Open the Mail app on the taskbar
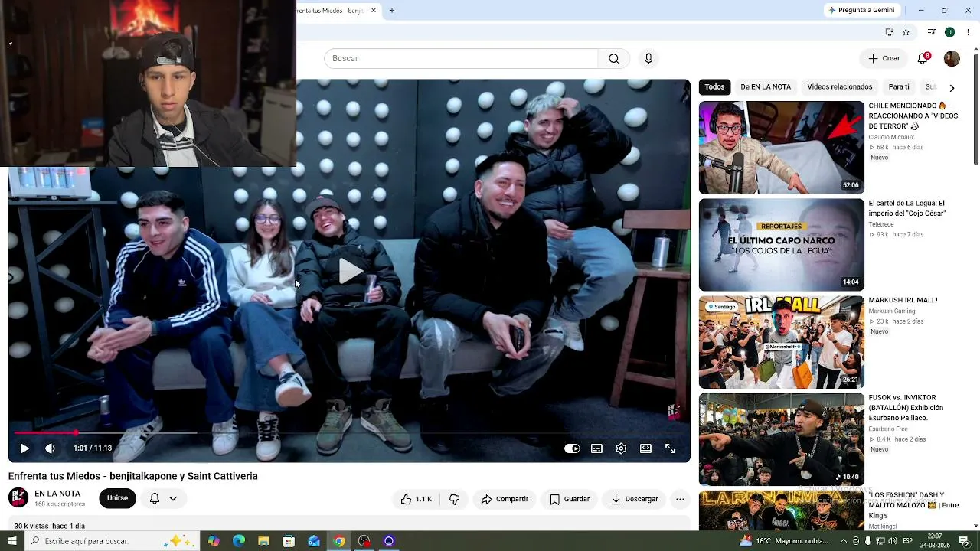 [314, 541]
